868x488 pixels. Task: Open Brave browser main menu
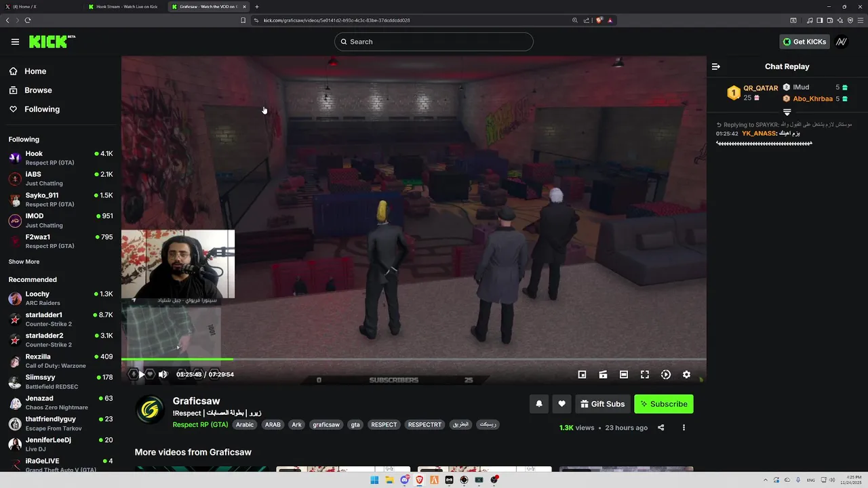tap(861, 20)
